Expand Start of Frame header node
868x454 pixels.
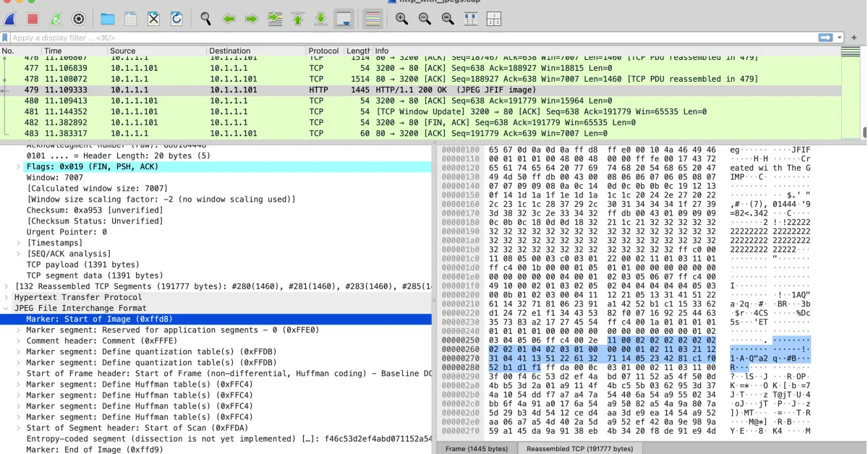[x=19, y=374]
